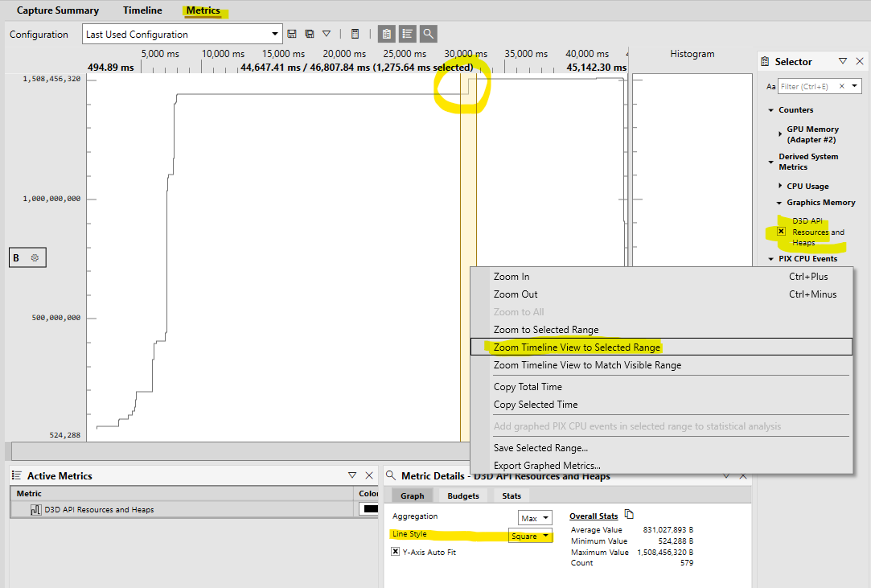
Task: Uncheck D3D API Resources and Heaps checkbox
Action: (x=781, y=231)
